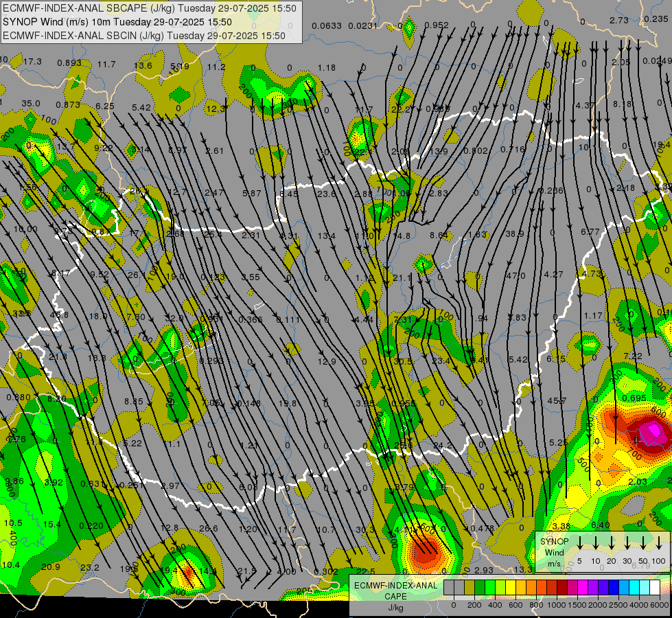Click the 1500 tick label on CAPE scale

point(577,605)
